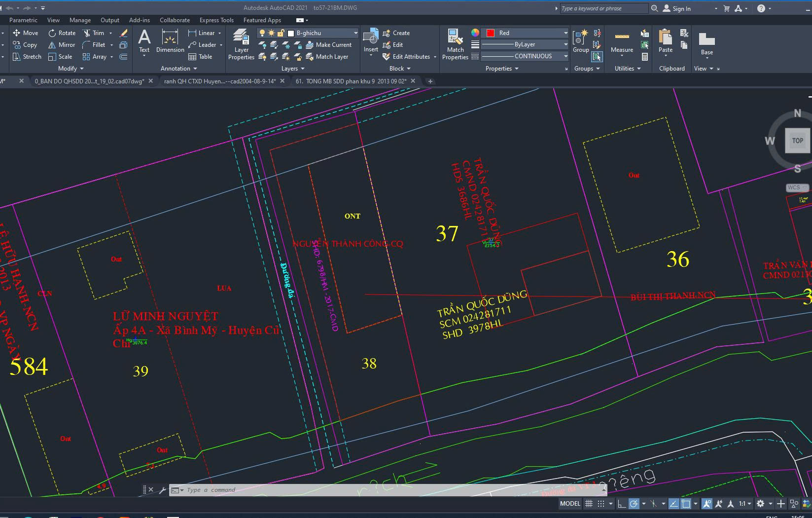Click the Rotate tool icon
Screen dimensions: 812x518
click(52, 33)
